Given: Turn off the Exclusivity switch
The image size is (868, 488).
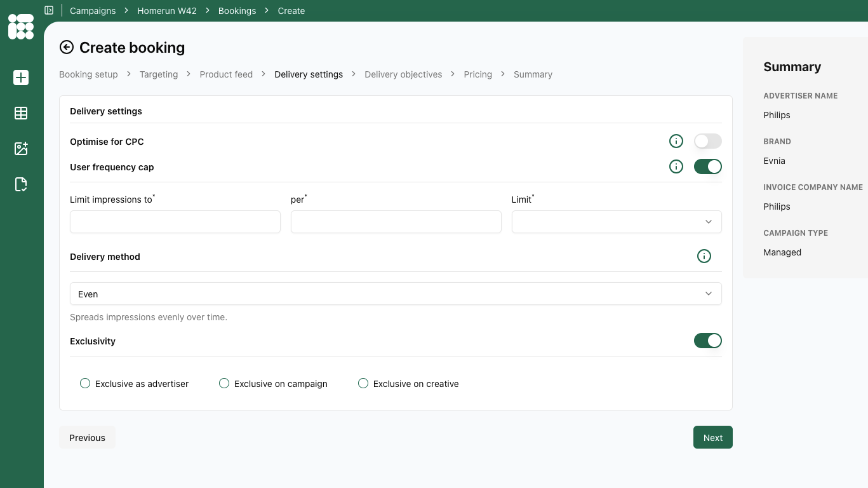Looking at the screenshot, I should 708,341.
